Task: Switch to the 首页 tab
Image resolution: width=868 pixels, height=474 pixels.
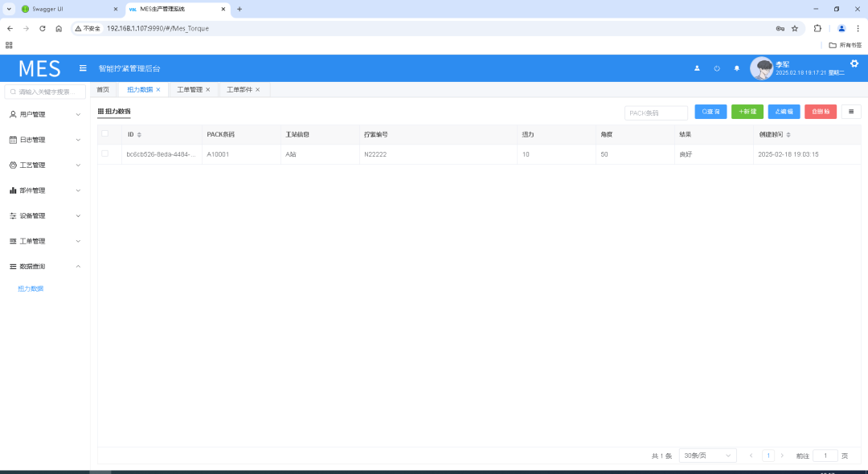Action: pyautogui.click(x=103, y=90)
